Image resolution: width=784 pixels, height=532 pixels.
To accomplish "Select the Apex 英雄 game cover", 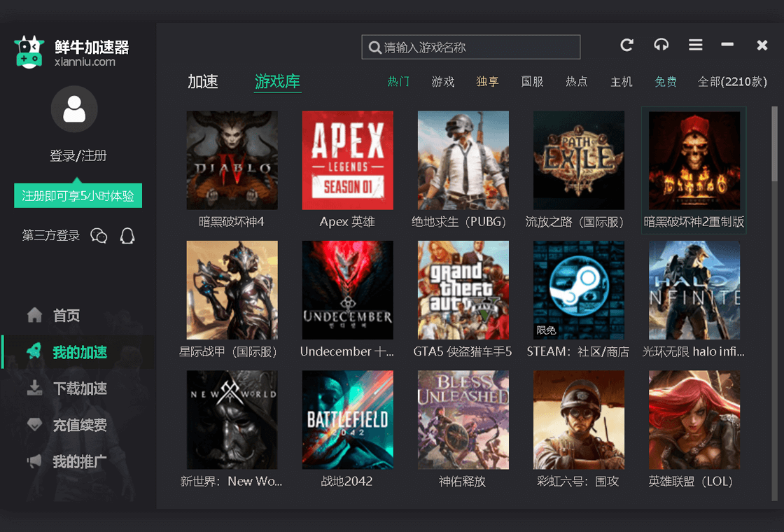I will pos(347,160).
